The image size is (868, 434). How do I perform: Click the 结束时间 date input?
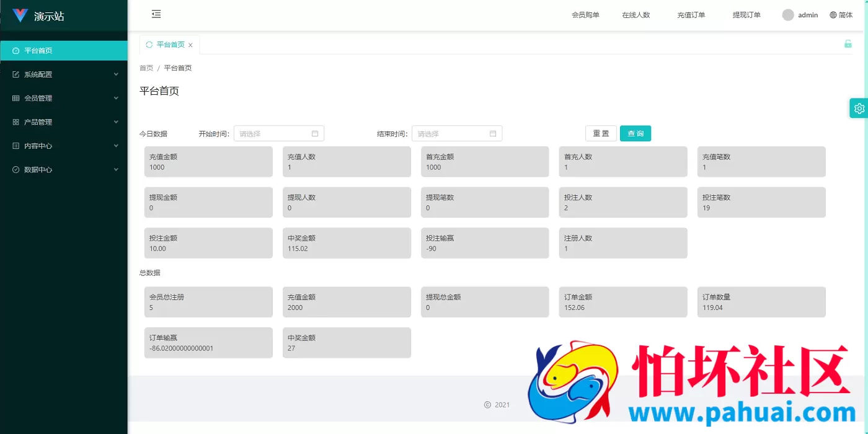(457, 133)
